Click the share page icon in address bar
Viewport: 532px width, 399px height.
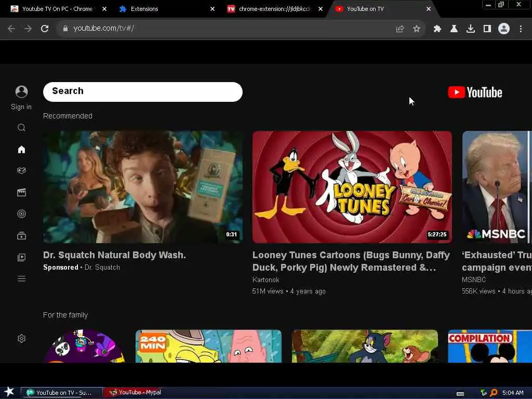click(x=400, y=29)
